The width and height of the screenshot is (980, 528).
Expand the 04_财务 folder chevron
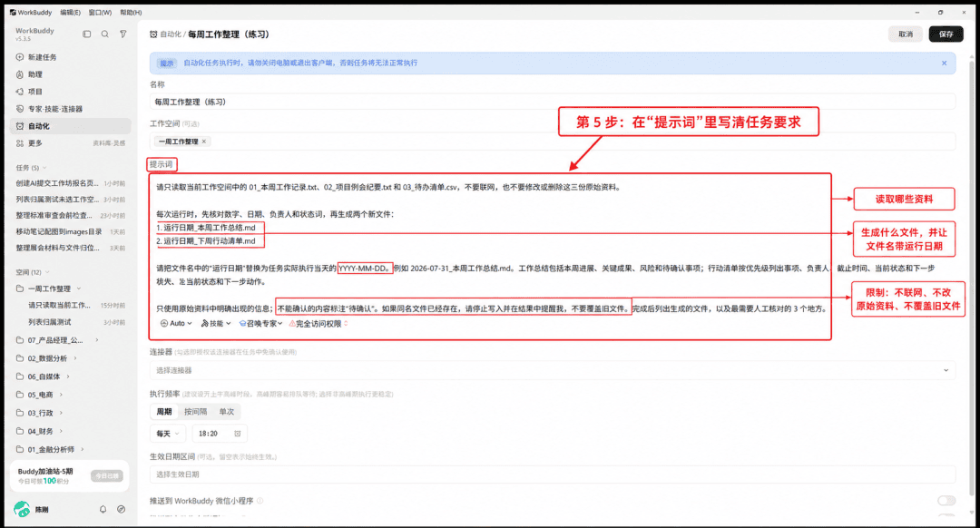point(61,431)
